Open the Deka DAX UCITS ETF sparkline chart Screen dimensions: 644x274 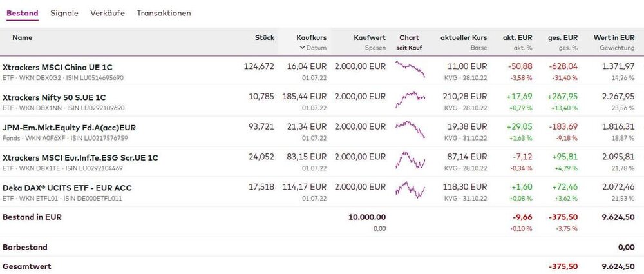[410, 190]
